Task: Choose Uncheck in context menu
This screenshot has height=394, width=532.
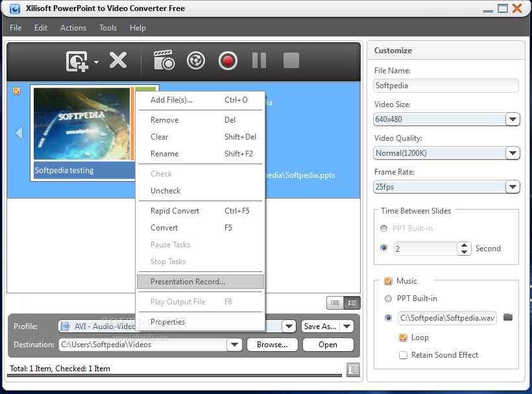Action: click(x=200, y=191)
